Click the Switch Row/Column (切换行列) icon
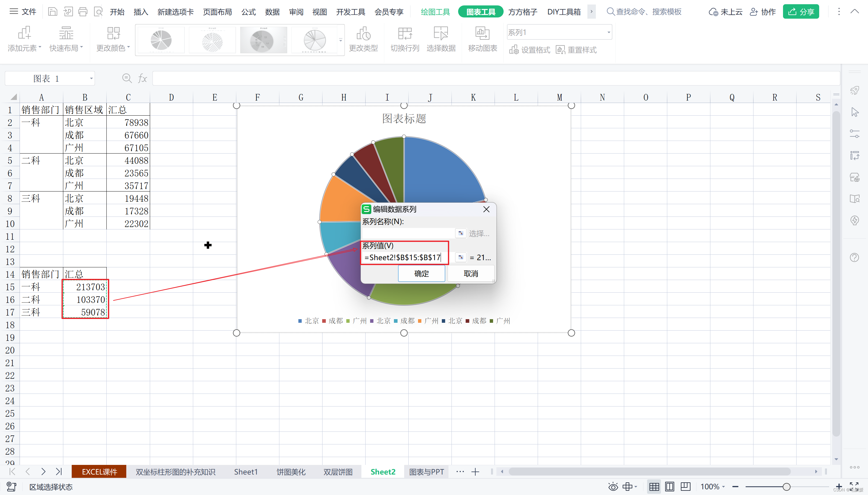 point(404,34)
